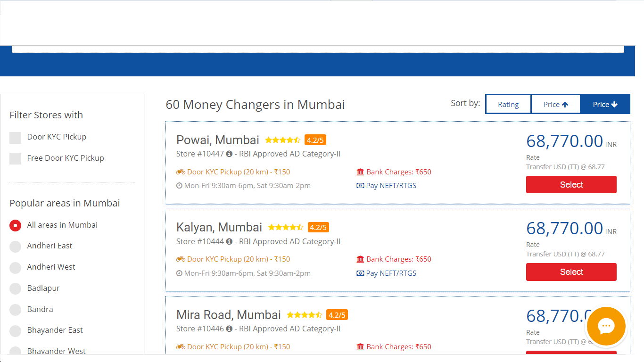
Task: Click info icon beside Store #10444
Action: click(x=229, y=241)
